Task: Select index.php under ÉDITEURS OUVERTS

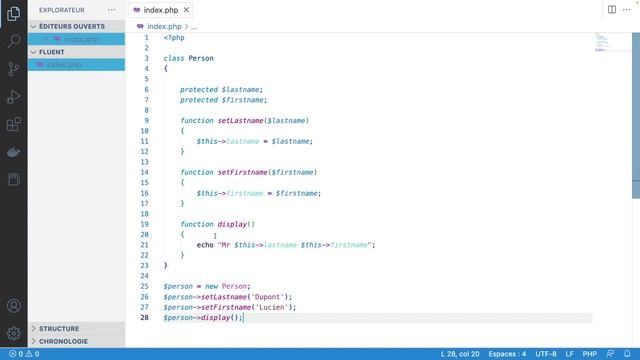Action: (76, 39)
